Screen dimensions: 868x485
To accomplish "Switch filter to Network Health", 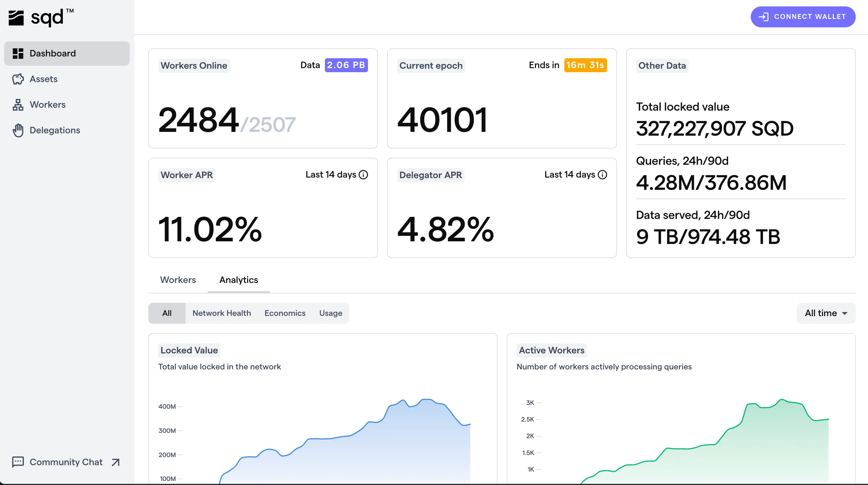I will point(221,313).
